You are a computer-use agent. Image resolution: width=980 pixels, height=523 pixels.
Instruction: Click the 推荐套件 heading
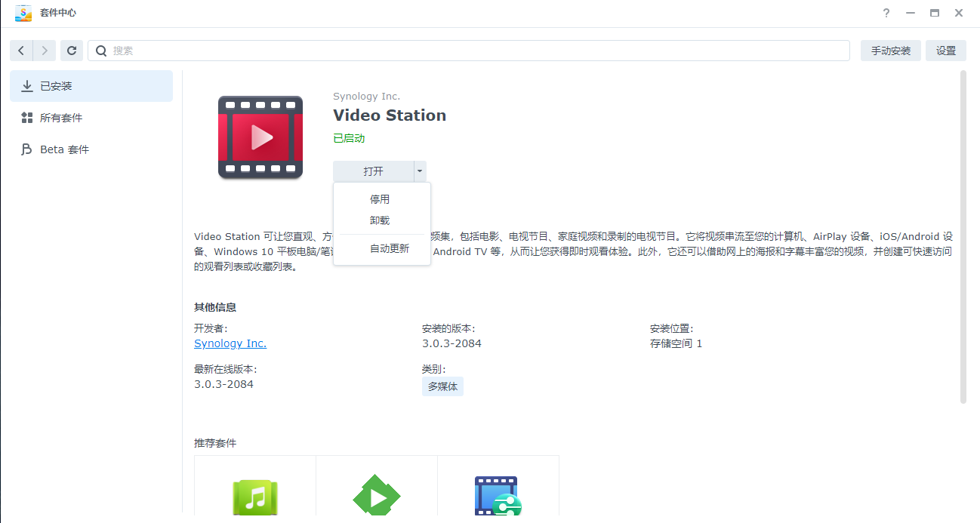(215, 443)
